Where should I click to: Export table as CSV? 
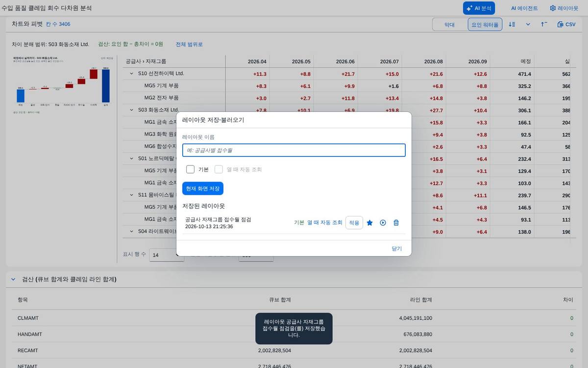(566, 25)
